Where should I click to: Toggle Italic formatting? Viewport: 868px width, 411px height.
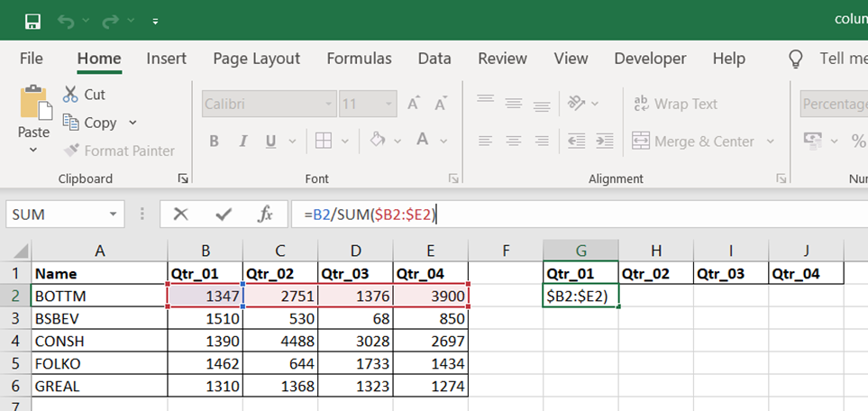[242, 142]
